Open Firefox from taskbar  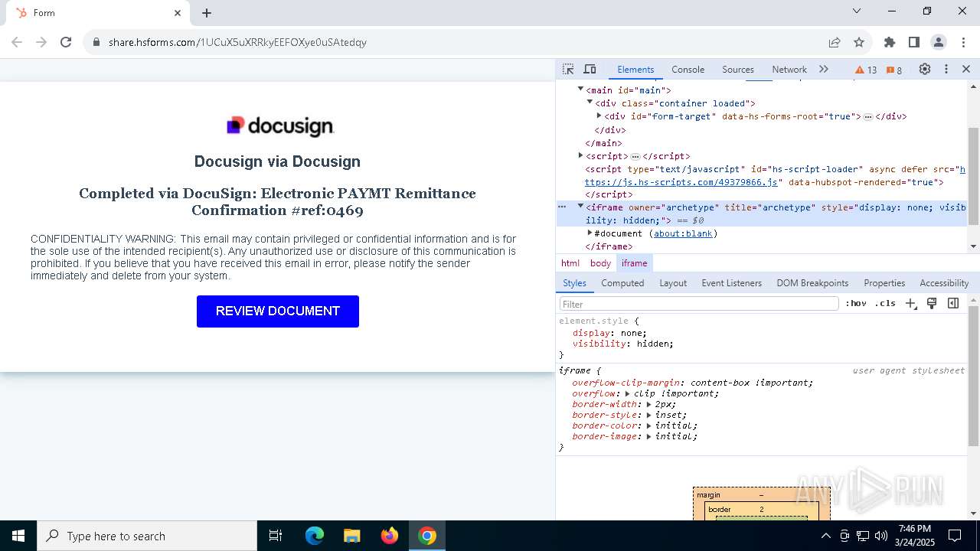[390, 536]
